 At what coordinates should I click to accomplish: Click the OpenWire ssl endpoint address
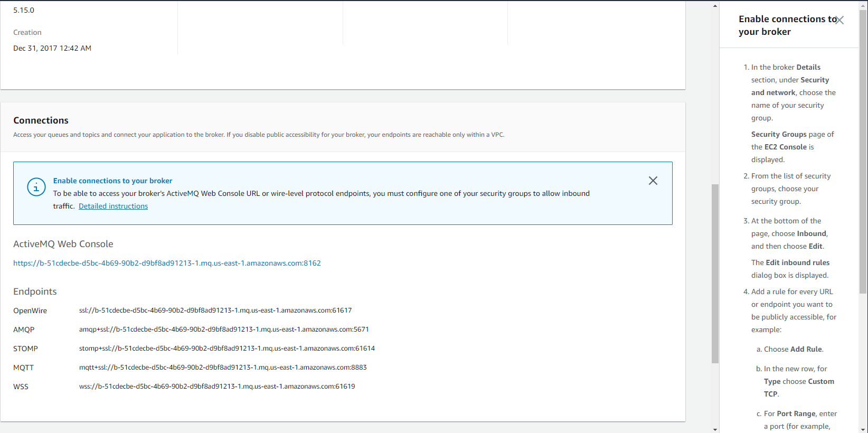[215, 310]
